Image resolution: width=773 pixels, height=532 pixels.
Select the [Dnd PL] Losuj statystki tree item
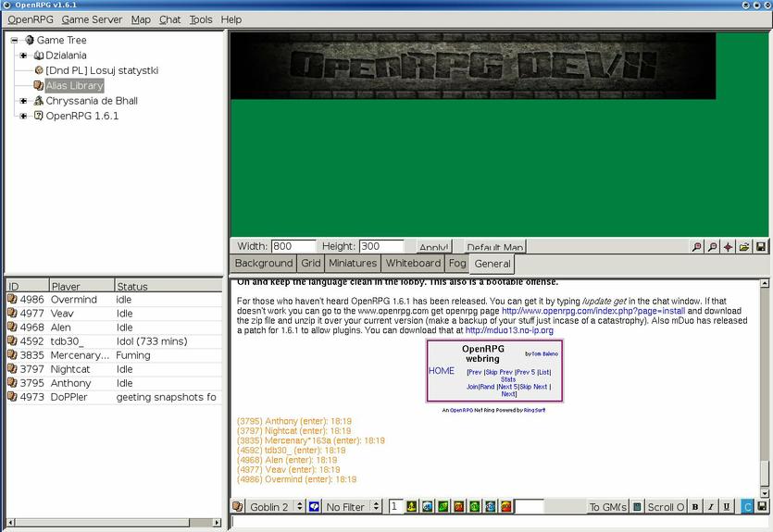102,70
